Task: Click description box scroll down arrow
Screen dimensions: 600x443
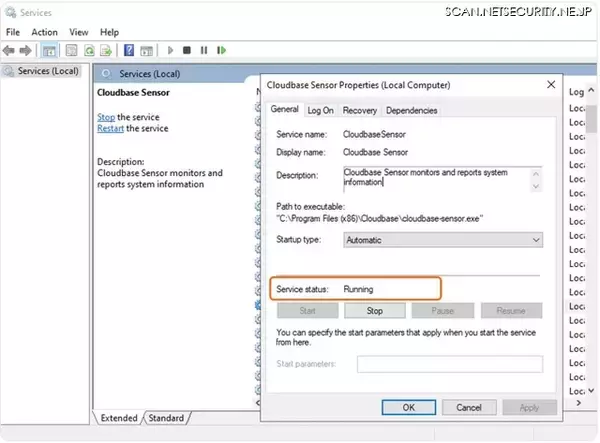Action: (536, 186)
